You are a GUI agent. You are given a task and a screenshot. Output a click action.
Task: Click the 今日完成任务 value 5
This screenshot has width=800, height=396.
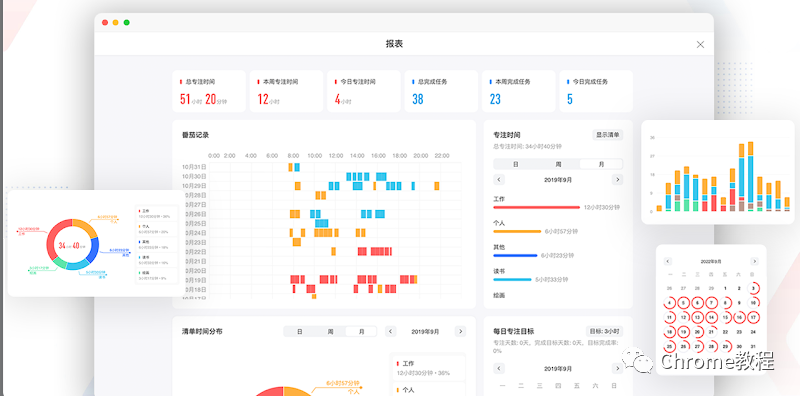[569, 99]
